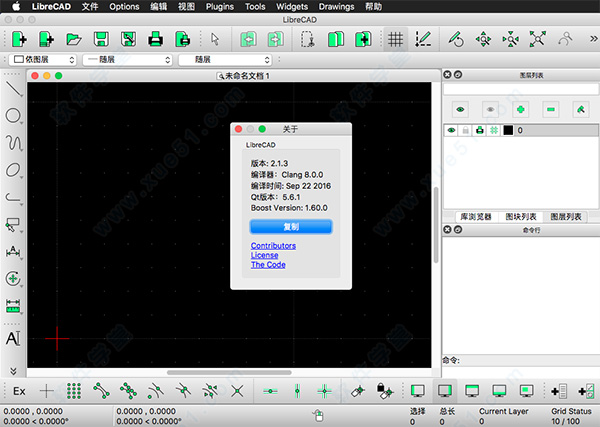Open Print Preview from the toolbar
Image resolution: width=600 pixels, height=427 pixels.
pyautogui.click(x=183, y=39)
